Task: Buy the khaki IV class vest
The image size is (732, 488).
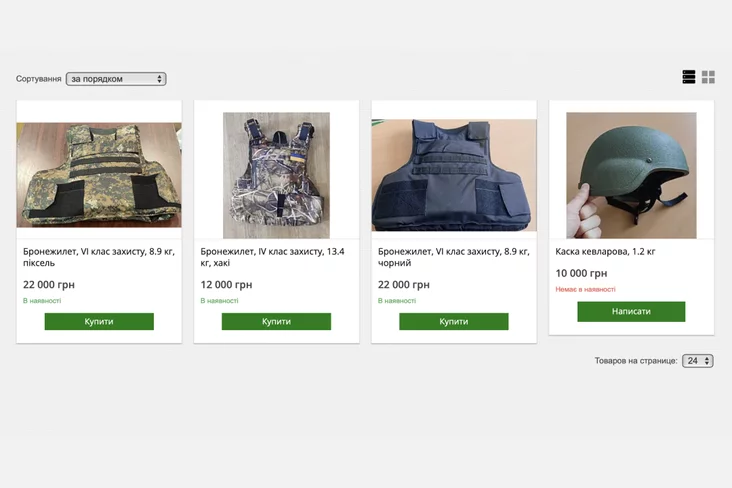Action: 276,321
